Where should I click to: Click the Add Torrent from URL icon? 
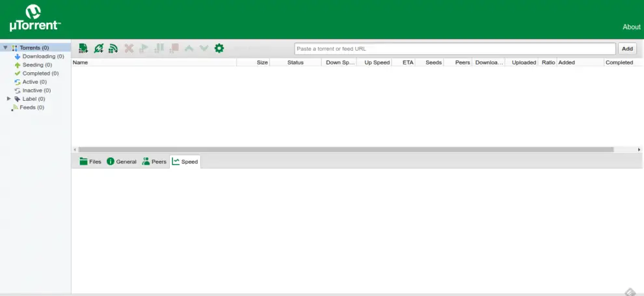point(98,48)
